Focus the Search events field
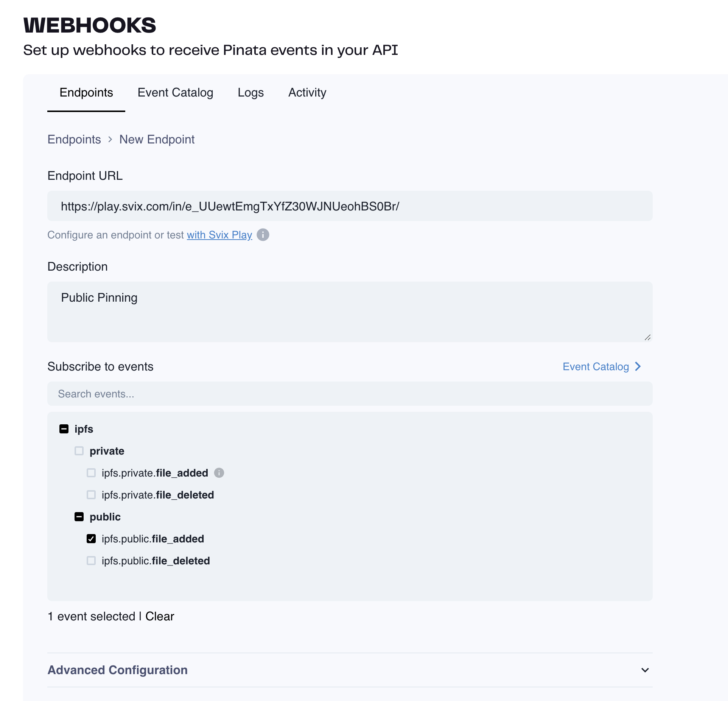728x701 pixels. pyautogui.click(x=350, y=394)
